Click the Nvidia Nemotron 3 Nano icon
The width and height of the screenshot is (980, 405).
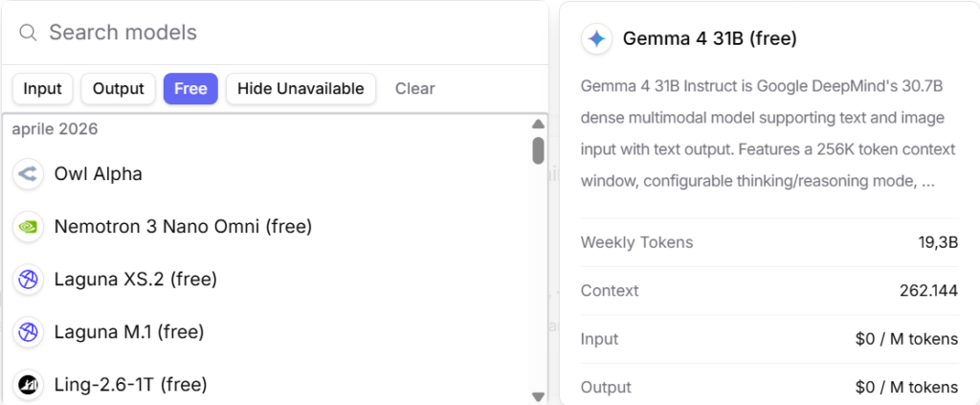click(28, 226)
